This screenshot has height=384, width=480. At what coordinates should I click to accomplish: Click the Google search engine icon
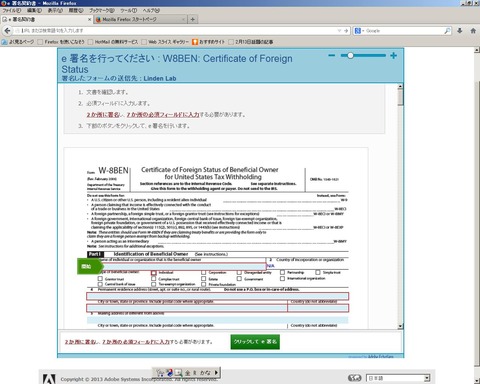pyautogui.click(x=358, y=31)
